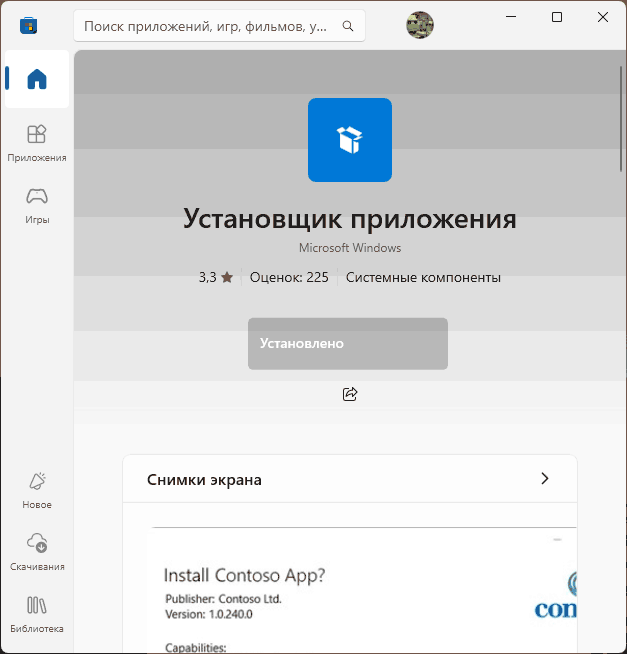Screen dimensions: 627x654
Task: Go to Приложения section
Action: (x=37, y=143)
